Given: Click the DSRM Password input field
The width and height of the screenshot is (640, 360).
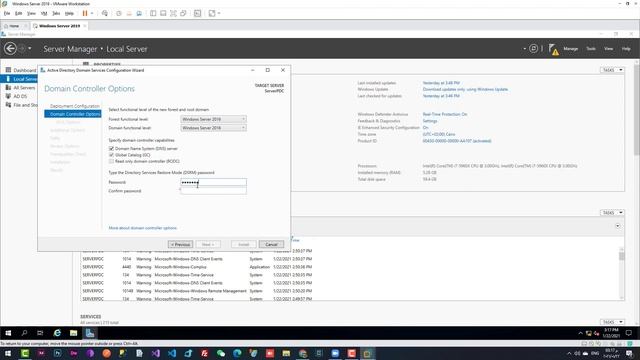Looking at the screenshot, I should pos(213,182).
